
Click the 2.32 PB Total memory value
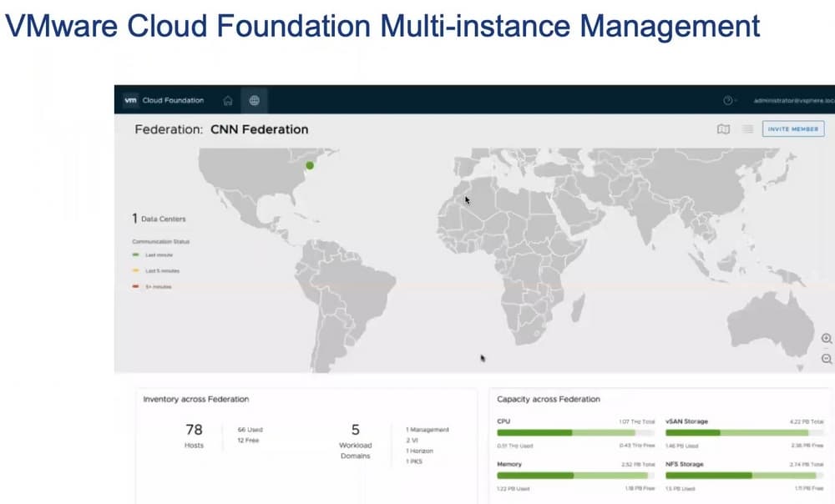(637, 465)
